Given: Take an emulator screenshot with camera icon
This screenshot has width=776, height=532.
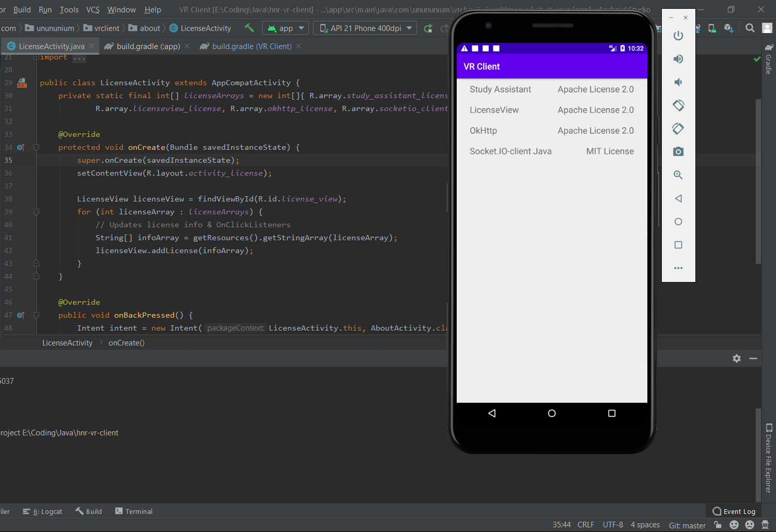Looking at the screenshot, I should point(678,152).
